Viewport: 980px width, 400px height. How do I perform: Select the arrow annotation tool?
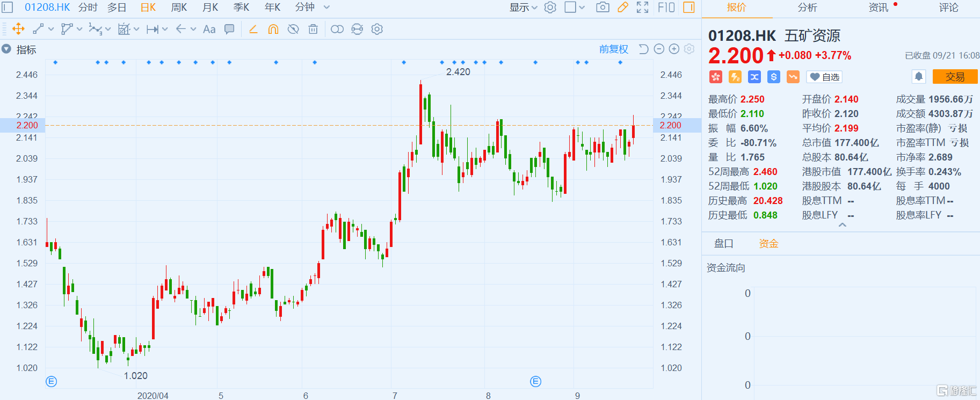(181, 29)
